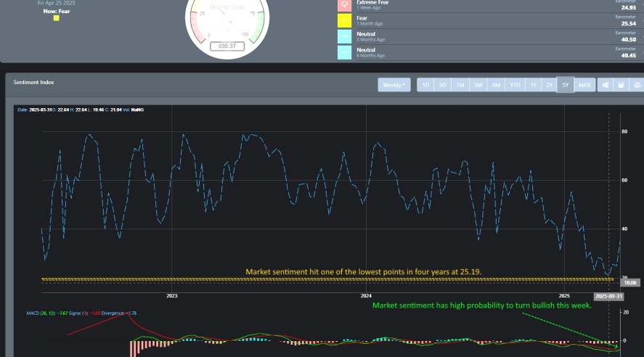
Task: Click the barometer value 40.50
Action: point(629,39)
